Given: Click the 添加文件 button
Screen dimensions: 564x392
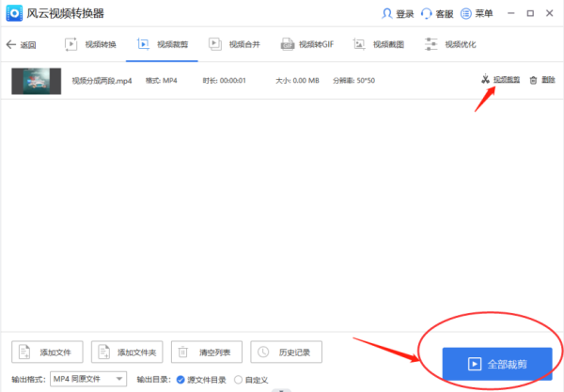Looking at the screenshot, I should click(47, 352).
